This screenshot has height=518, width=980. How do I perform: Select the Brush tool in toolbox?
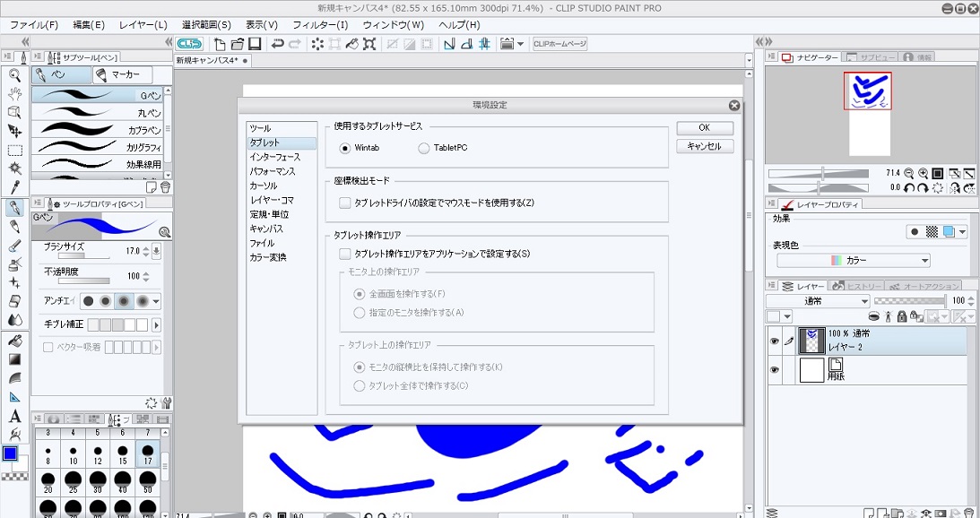click(x=15, y=246)
